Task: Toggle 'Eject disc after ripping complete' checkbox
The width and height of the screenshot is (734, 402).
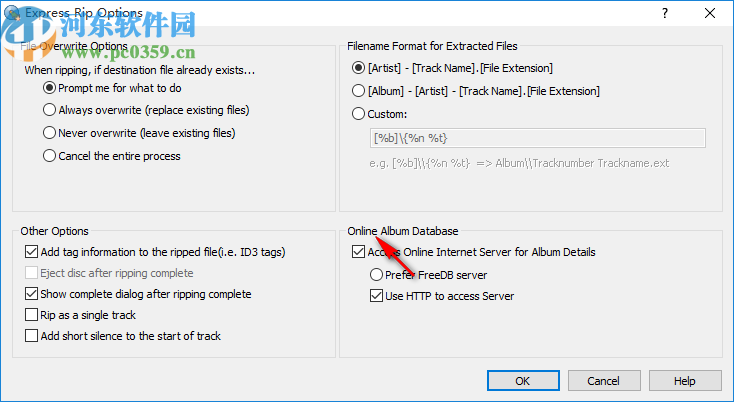Action: tap(32, 273)
